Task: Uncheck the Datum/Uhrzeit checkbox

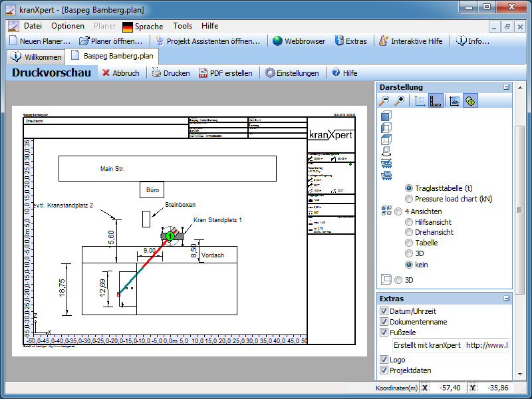Action: (384, 311)
